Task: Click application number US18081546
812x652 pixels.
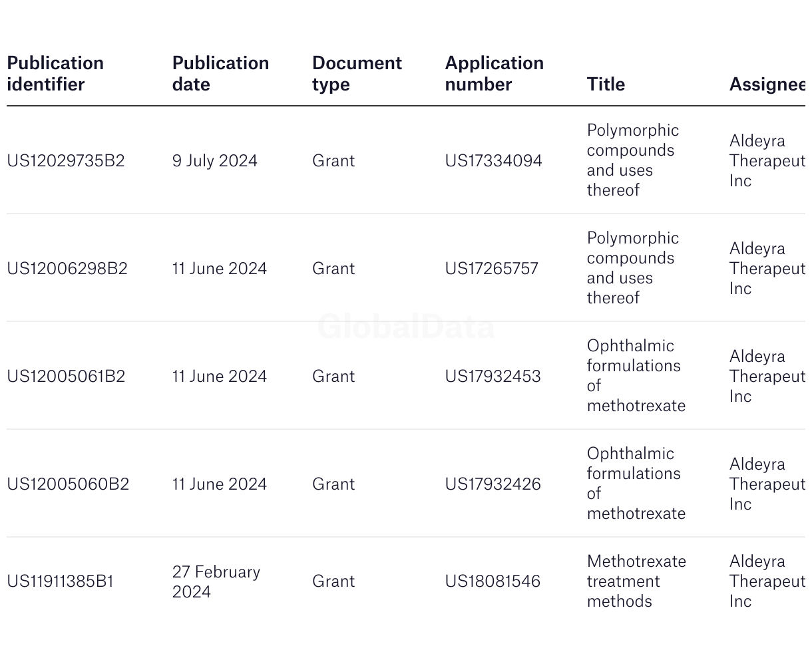Action: (x=493, y=581)
